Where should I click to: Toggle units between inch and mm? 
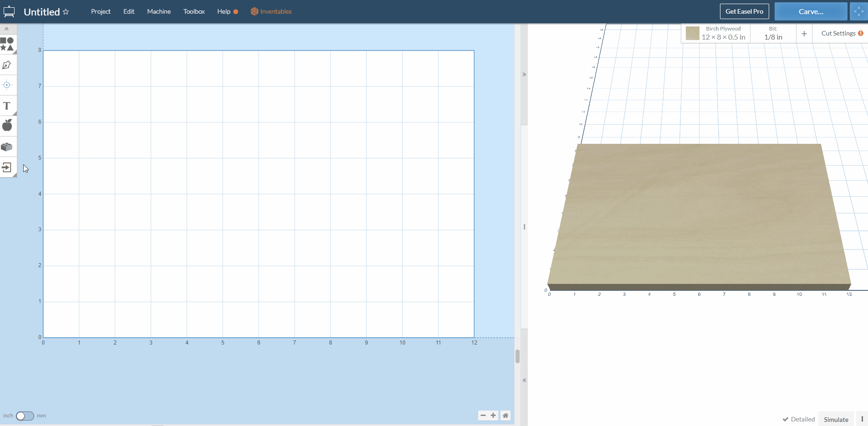point(25,416)
